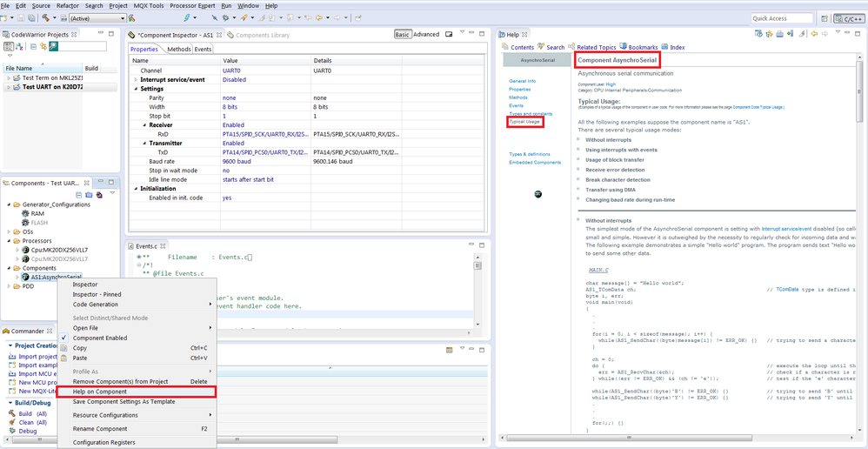
Task: Collapse the Project Creation section in Commander
Action: [10, 345]
